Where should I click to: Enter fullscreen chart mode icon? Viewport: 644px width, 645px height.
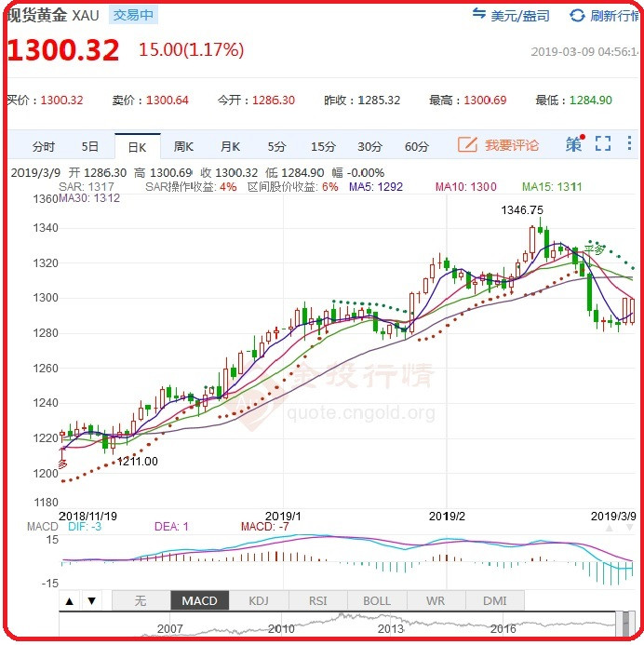click(x=603, y=143)
